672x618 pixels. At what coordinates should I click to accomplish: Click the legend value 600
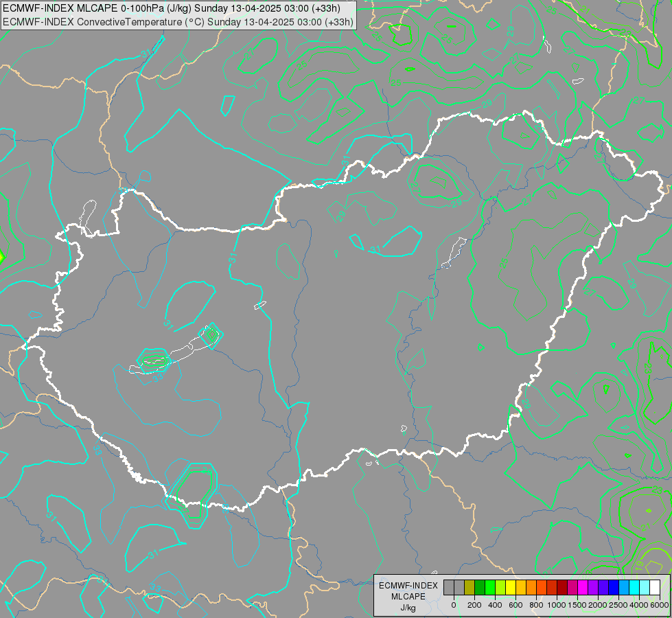coord(515,605)
